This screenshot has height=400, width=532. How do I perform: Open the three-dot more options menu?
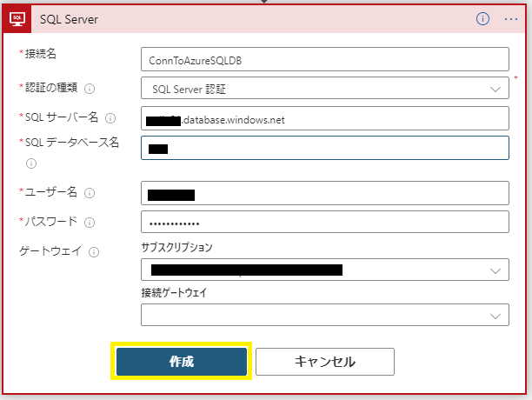pyautogui.click(x=510, y=19)
